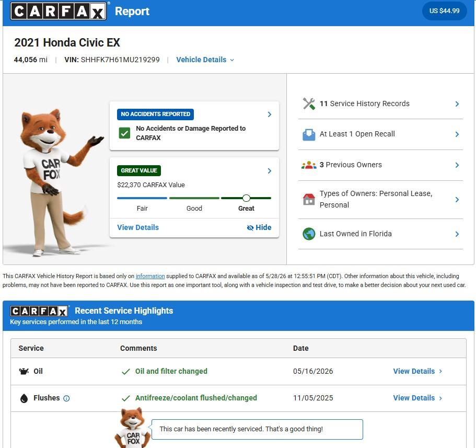Click the NO ACCIDENTS REPORTED badge
Screen dimensions: 476x448
coord(155,114)
